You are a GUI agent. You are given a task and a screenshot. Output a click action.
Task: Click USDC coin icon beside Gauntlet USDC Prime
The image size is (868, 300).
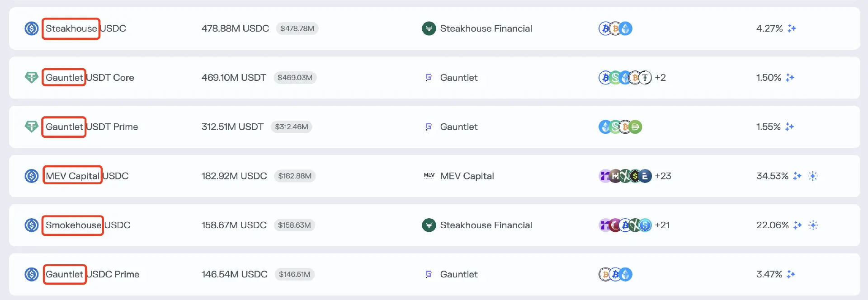pos(31,274)
